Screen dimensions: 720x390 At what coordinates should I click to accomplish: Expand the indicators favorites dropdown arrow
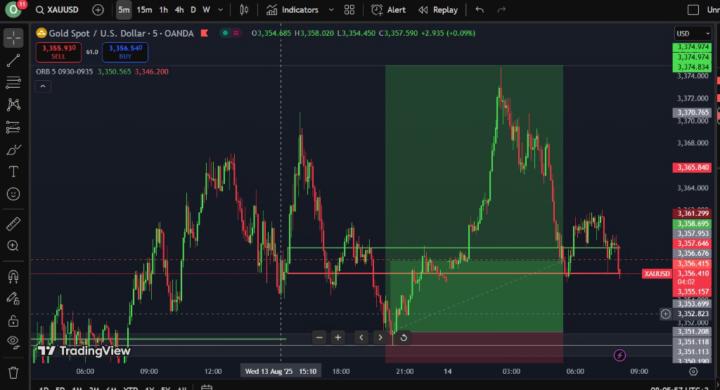click(331, 10)
